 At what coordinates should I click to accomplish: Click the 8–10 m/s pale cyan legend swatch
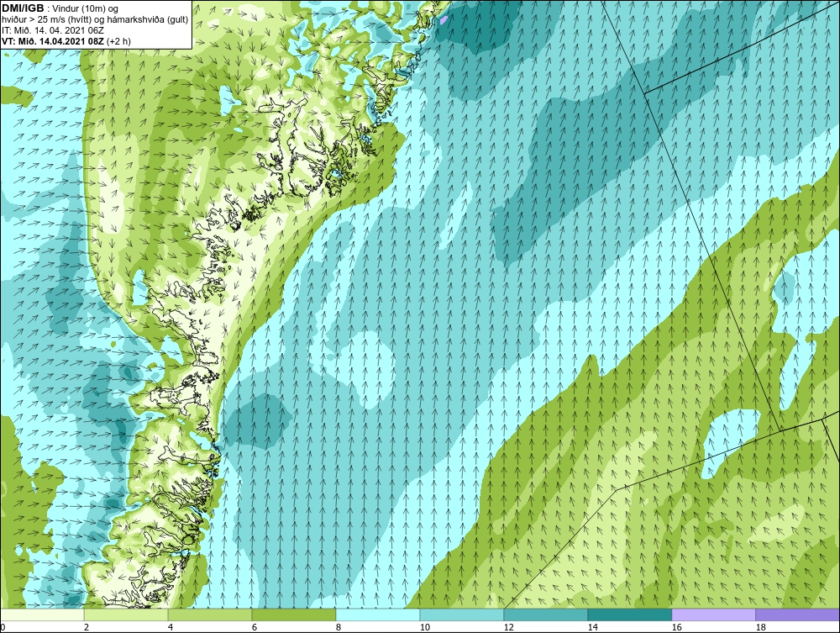[378, 615]
